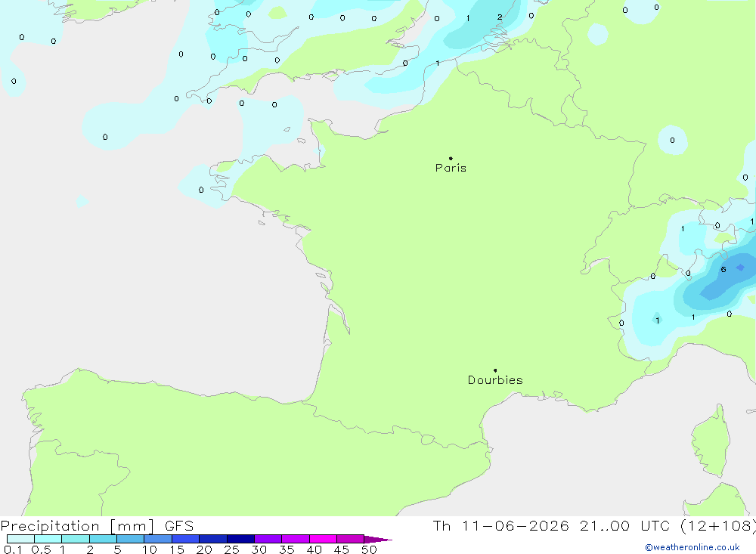Click the legend scale value '0.5'

tap(41, 549)
